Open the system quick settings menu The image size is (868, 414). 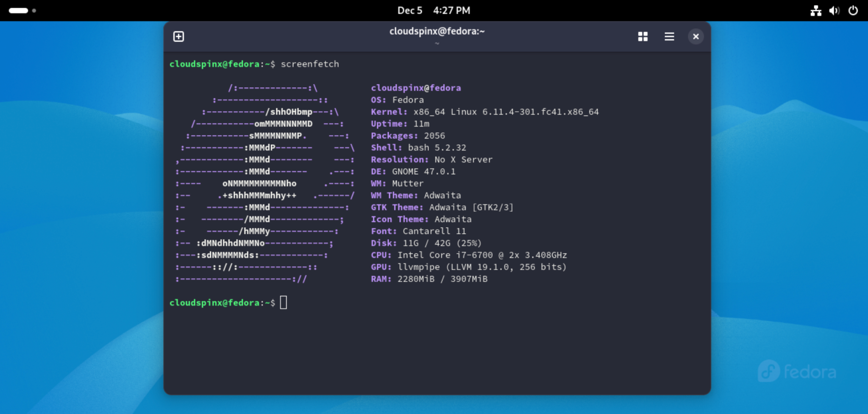coord(833,10)
